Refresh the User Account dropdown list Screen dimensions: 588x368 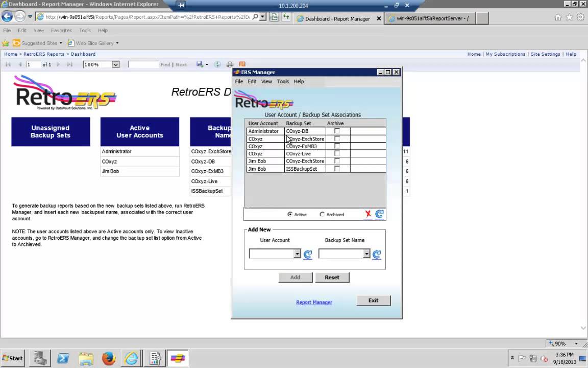pos(307,254)
